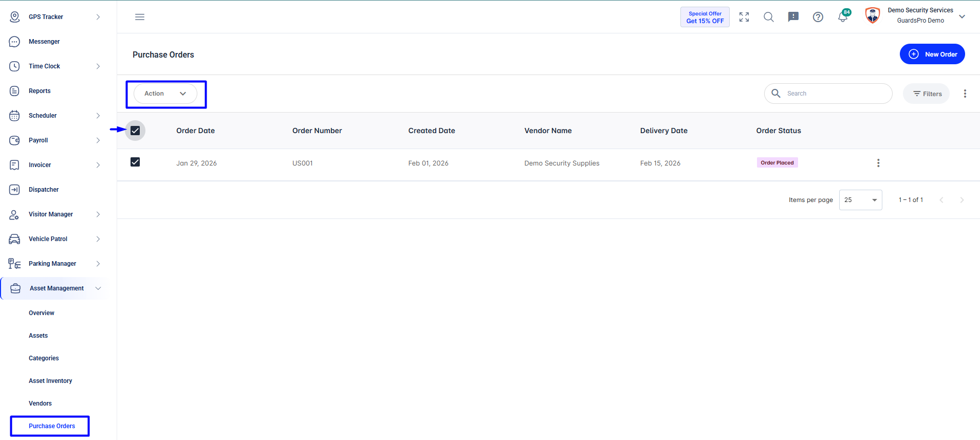Expand the GPS Tracker submenu chevron
This screenshot has height=440, width=980.
click(98, 17)
